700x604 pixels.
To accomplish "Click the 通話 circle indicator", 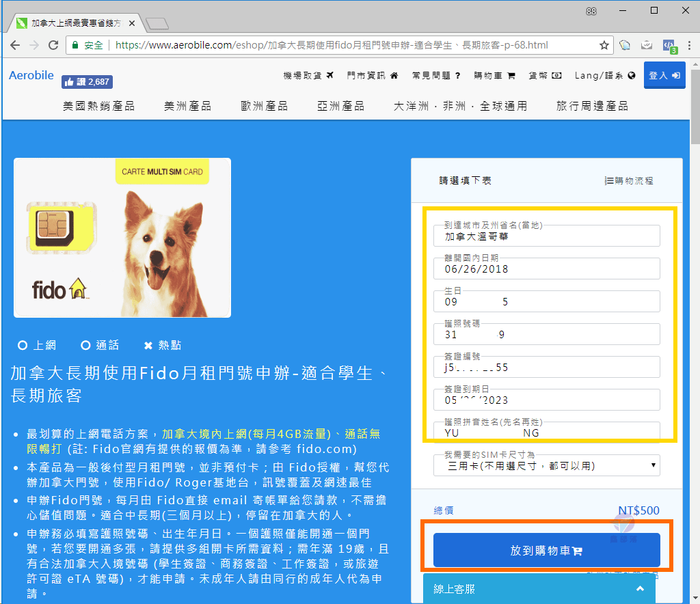I will click(x=85, y=345).
